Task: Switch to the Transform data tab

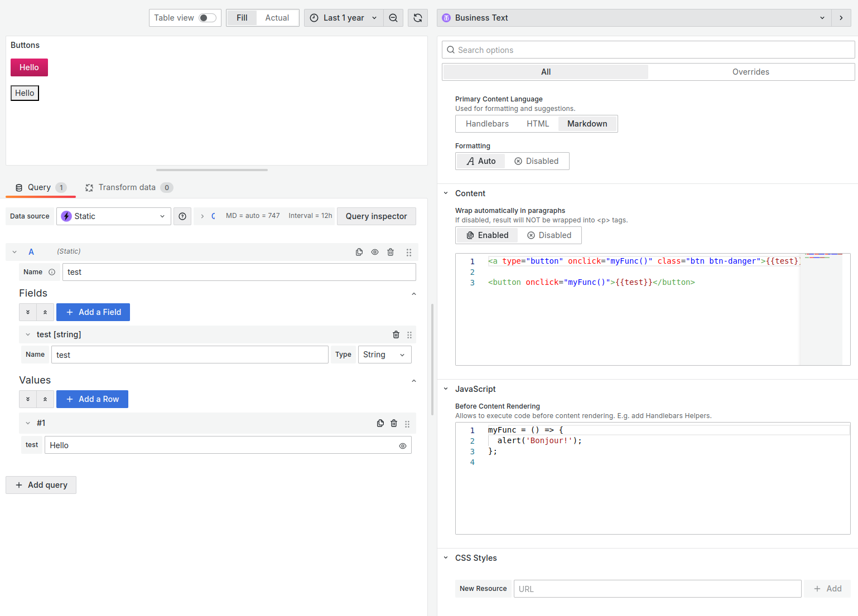Action: coord(127,187)
